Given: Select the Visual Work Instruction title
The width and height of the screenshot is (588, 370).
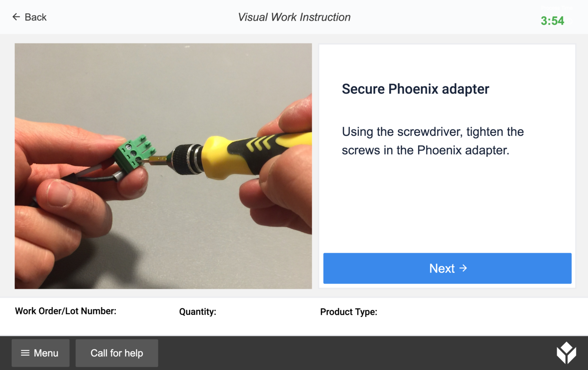Looking at the screenshot, I should pos(294,17).
